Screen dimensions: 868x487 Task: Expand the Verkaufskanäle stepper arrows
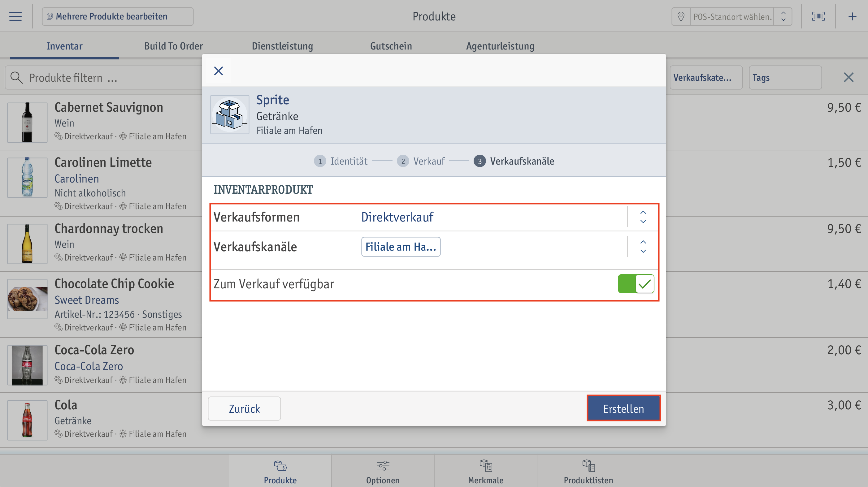pyautogui.click(x=643, y=247)
